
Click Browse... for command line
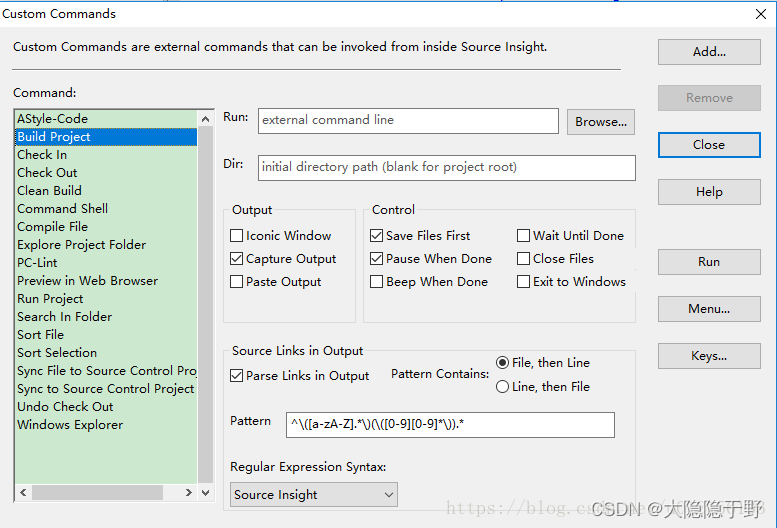(x=601, y=122)
